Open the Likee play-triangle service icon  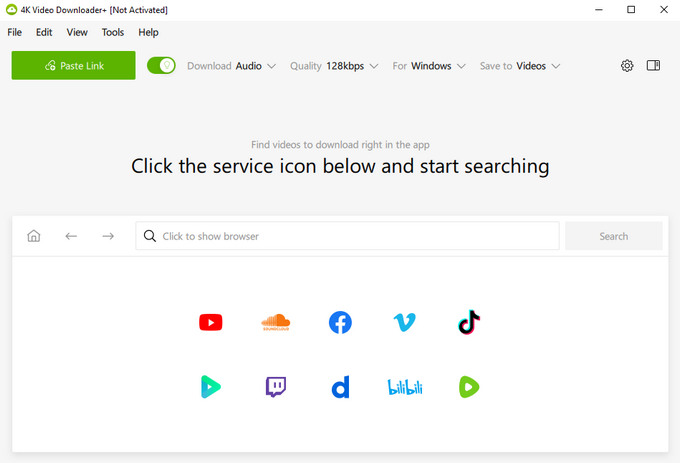coord(211,387)
